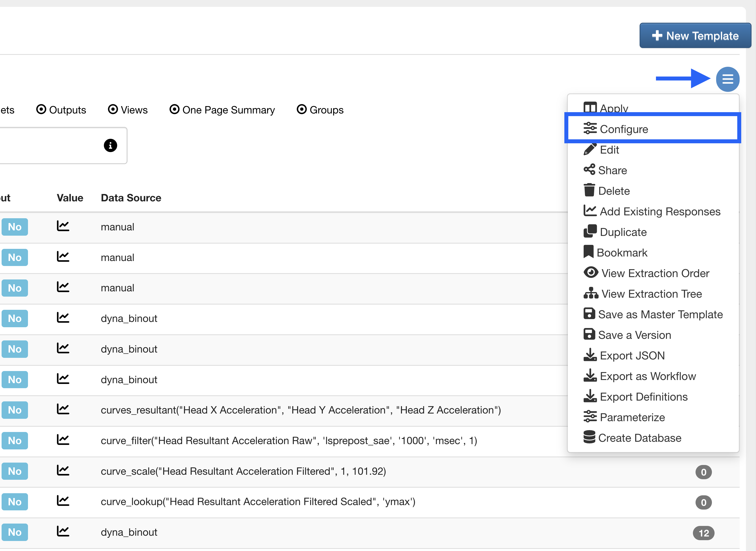Click the download icon for Export Definitions

590,396
